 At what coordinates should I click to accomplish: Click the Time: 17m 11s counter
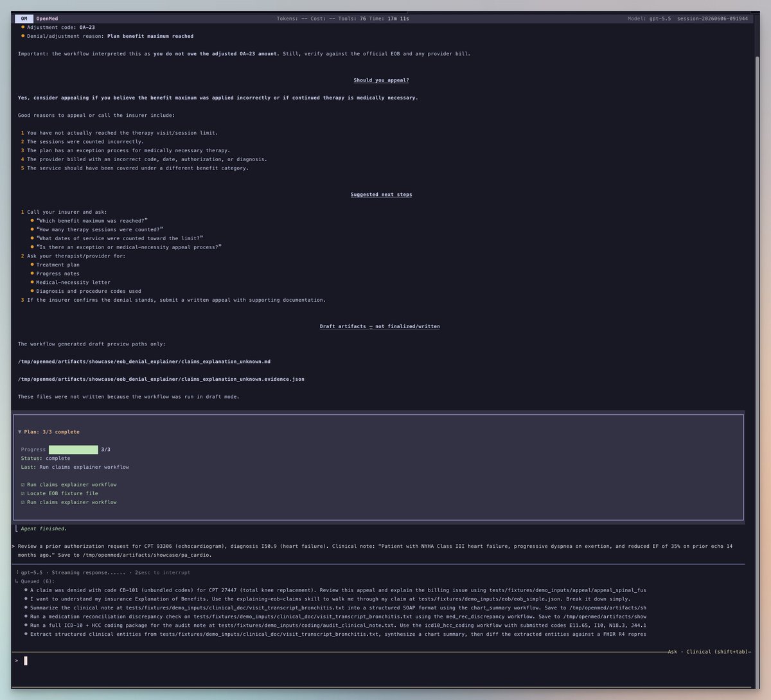pyautogui.click(x=389, y=19)
